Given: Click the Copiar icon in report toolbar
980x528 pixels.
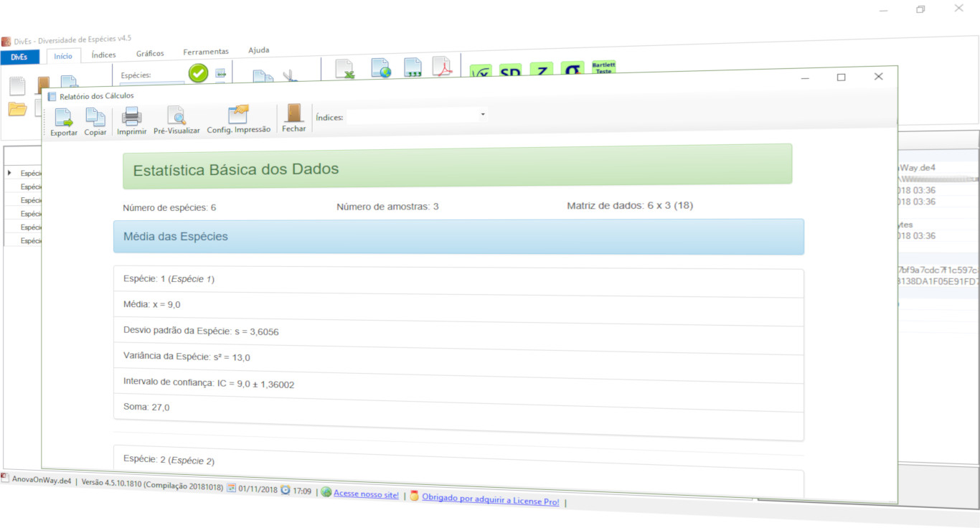Looking at the screenshot, I should pyautogui.click(x=95, y=117).
